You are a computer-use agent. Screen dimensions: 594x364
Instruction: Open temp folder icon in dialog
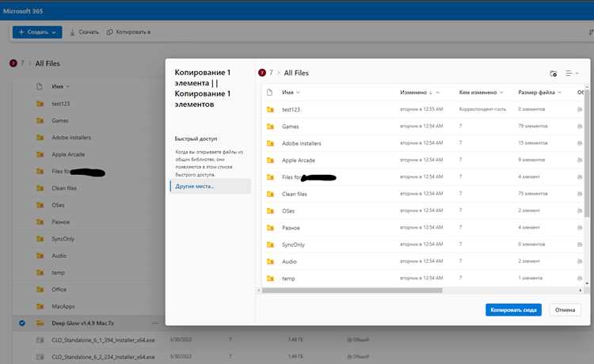(x=270, y=278)
